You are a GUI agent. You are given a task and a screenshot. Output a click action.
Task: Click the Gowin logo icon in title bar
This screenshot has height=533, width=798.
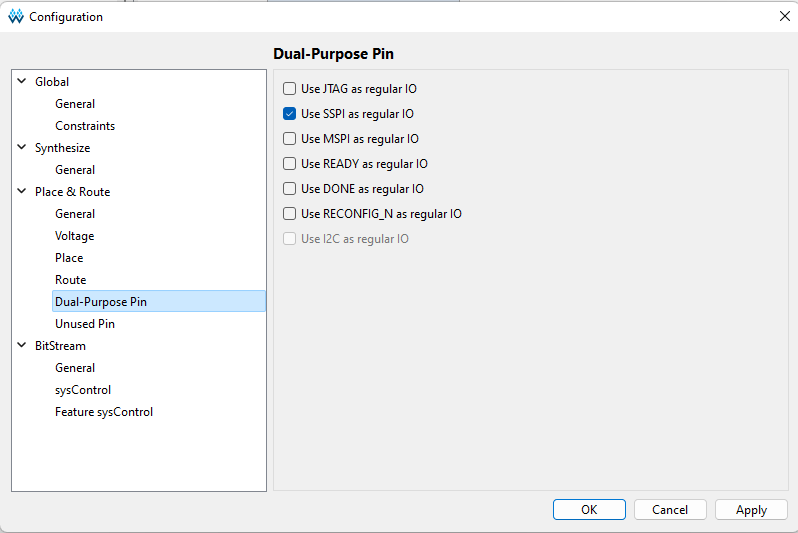[x=16, y=16]
